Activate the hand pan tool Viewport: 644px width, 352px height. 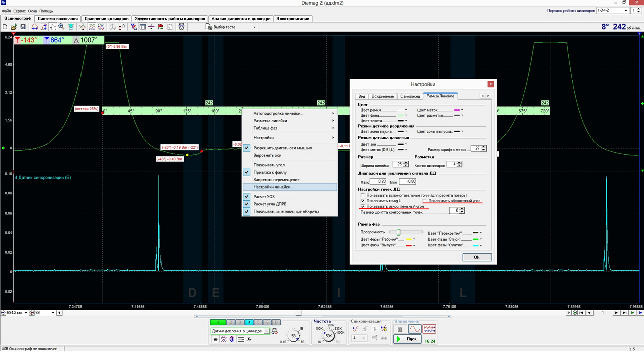(x=53, y=27)
